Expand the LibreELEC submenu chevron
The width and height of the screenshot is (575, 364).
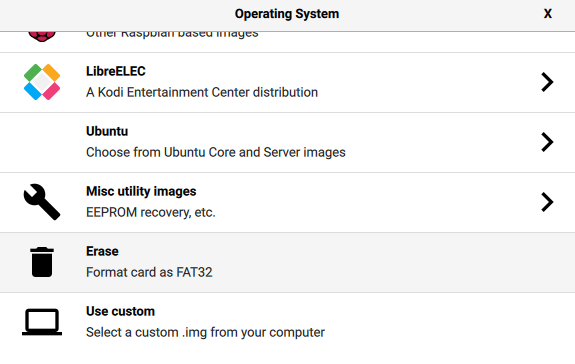coord(547,82)
